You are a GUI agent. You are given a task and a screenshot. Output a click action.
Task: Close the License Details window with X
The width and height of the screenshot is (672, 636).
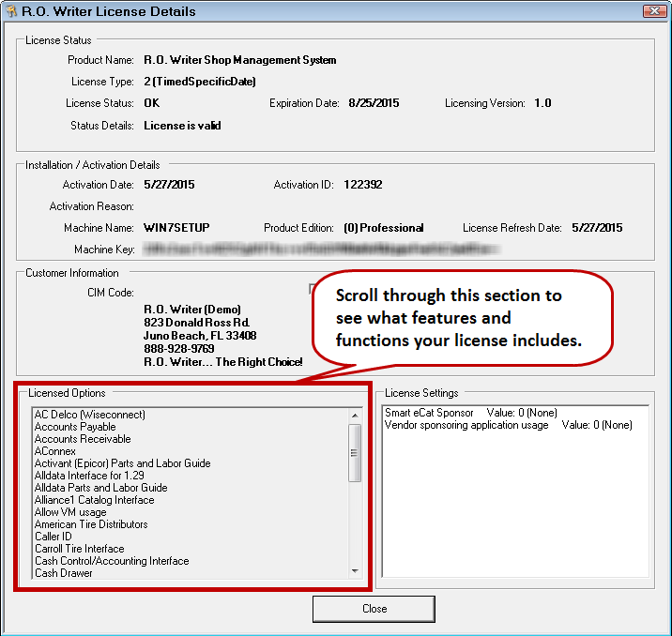pos(653,11)
